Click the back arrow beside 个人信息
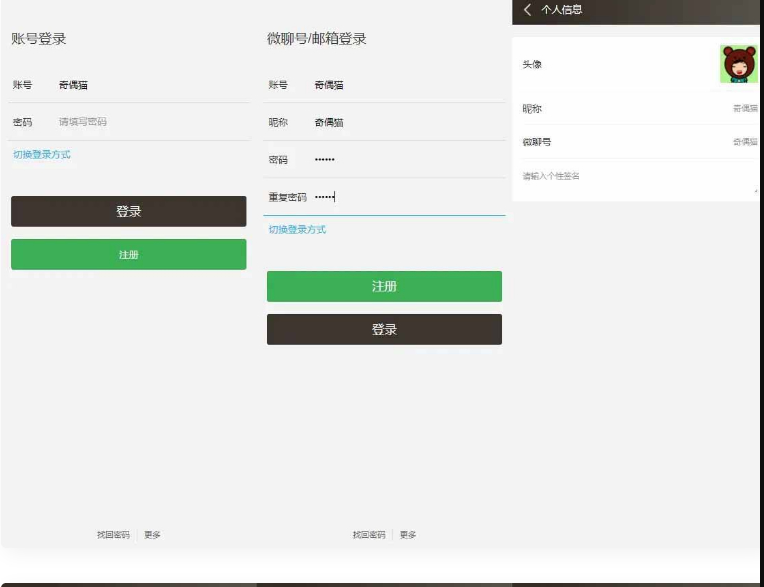764x587 pixels. 527,10
